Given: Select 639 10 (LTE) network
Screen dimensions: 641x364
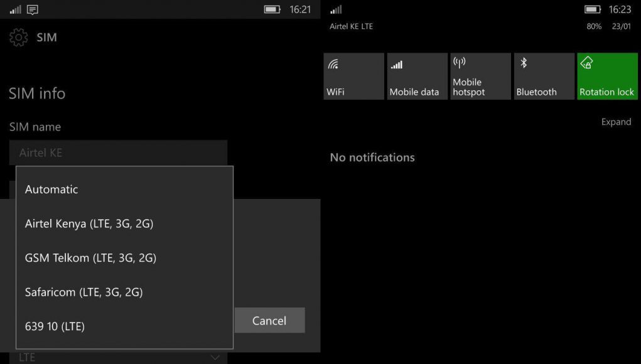Looking at the screenshot, I should (124, 326).
